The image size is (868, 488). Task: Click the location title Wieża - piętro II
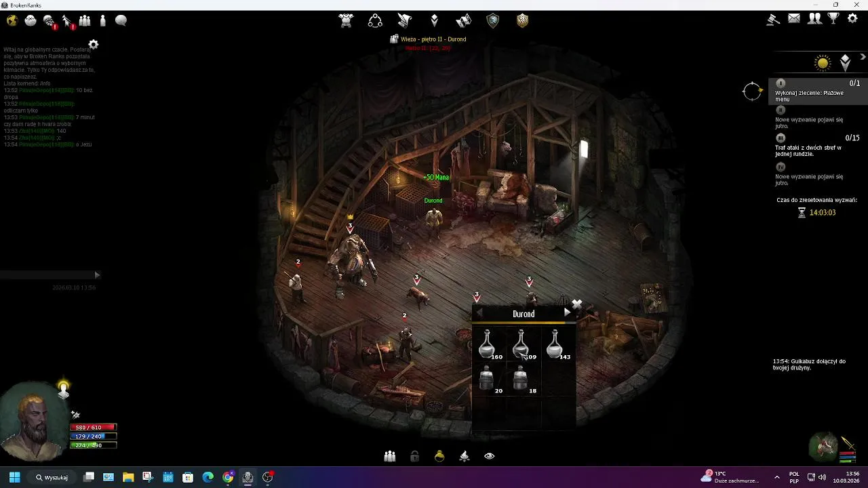[433, 39]
